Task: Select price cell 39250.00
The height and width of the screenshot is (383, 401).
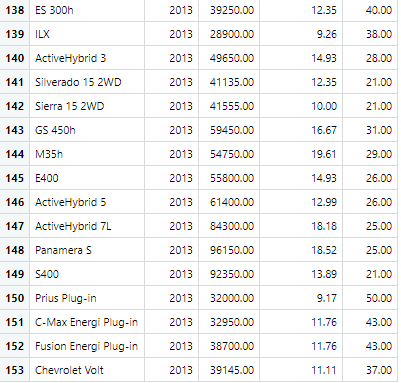Action: (229, 10)
